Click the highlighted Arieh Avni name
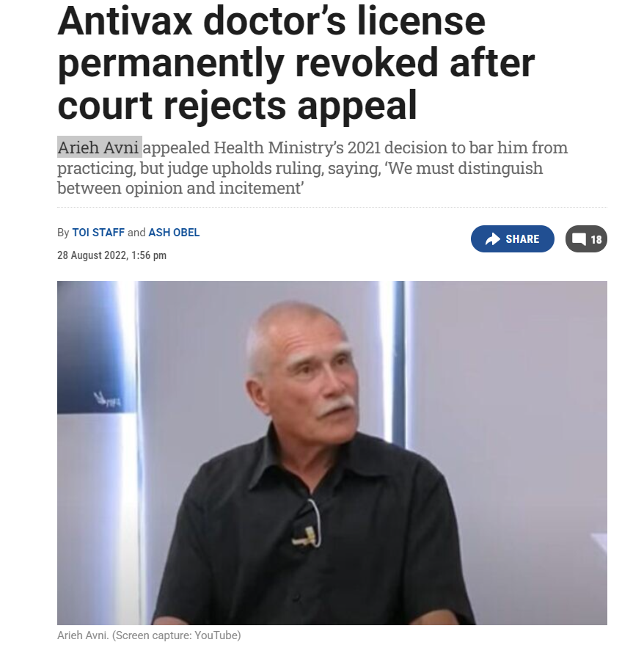Image resolution: width=644 pixels, height=645 pixels. [100, 147]
